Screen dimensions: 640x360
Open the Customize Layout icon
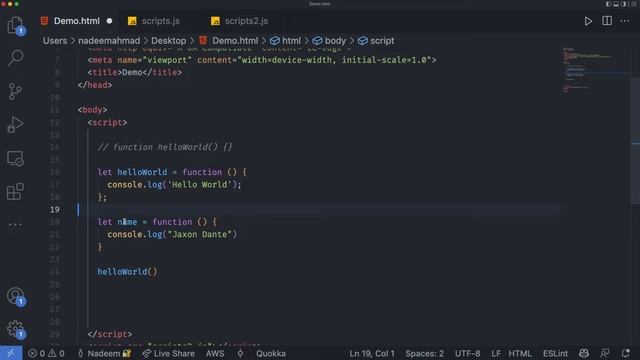coord(633,4)
